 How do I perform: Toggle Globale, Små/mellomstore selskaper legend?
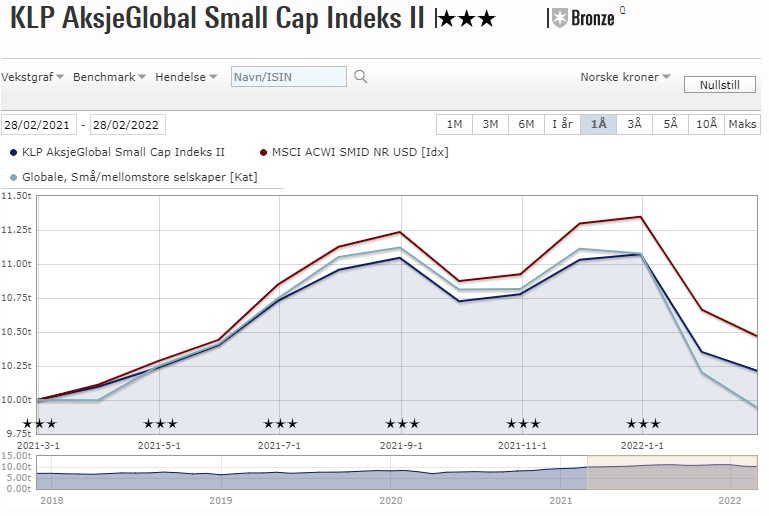(134, 177)
